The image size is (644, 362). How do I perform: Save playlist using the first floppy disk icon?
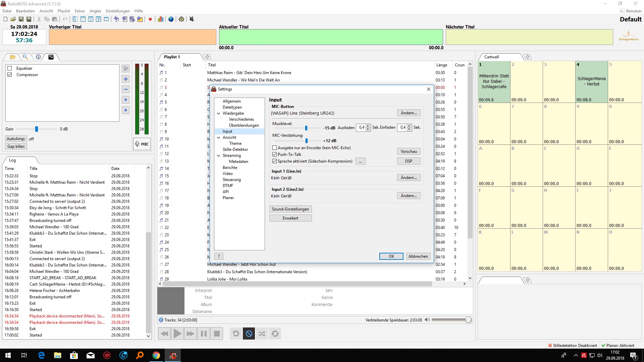[21, 19]
